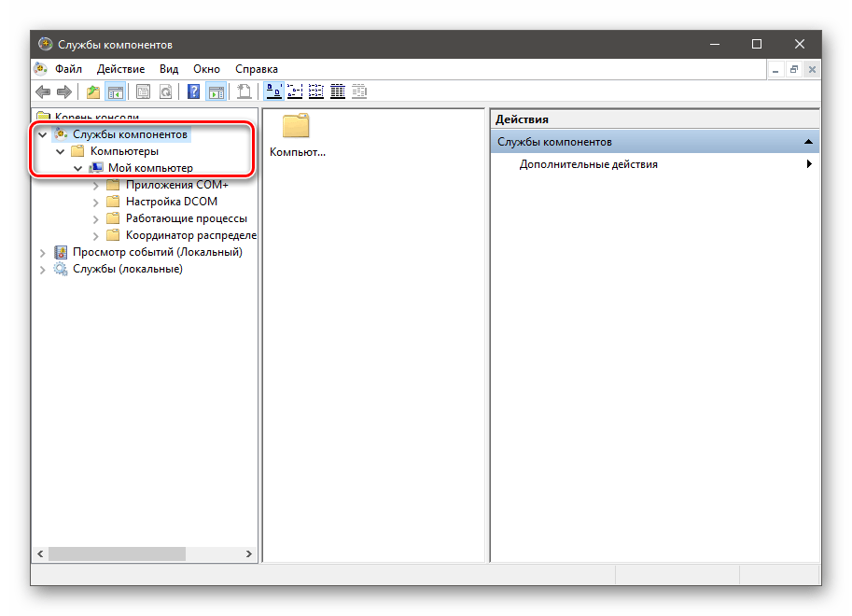Image resolution: width=852 pixels, height=616 pixels.
Task: Open the blue Help question mark icon
Action: [x=193, y=91]
